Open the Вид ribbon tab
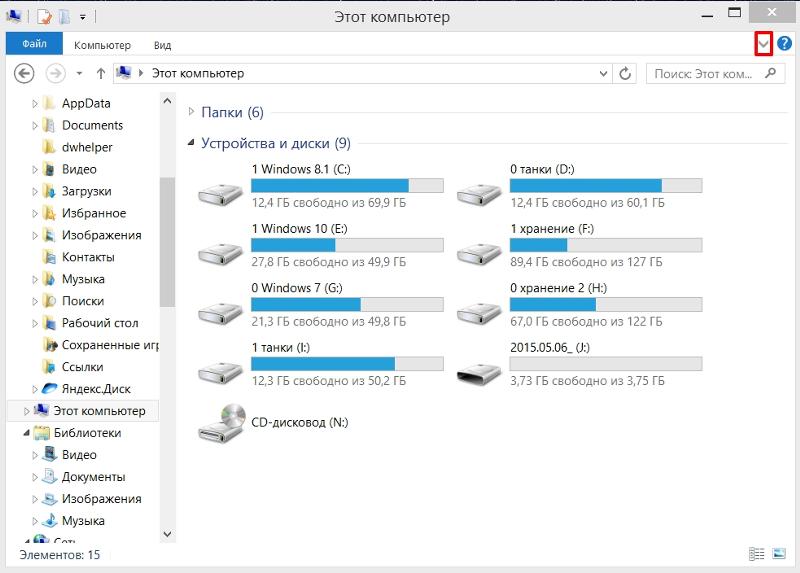Image resolution: width=800 pixels, height=573 pixels. 162,45
